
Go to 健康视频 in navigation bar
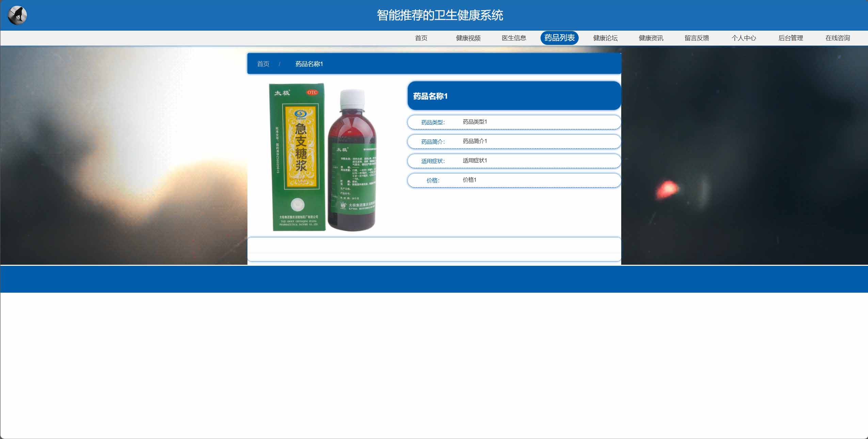tap(468, 38)
